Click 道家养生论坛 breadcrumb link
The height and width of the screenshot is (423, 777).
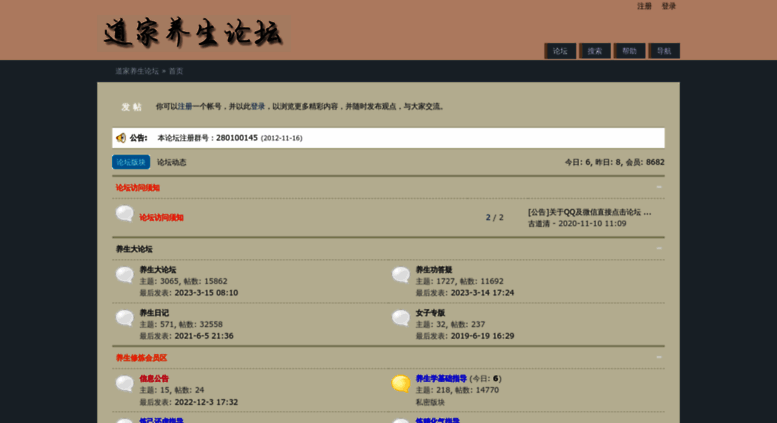137,71
